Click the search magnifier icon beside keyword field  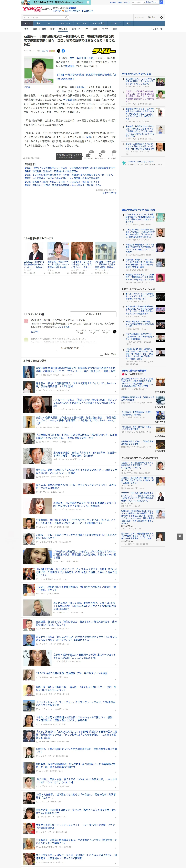[x=66, y=18]
